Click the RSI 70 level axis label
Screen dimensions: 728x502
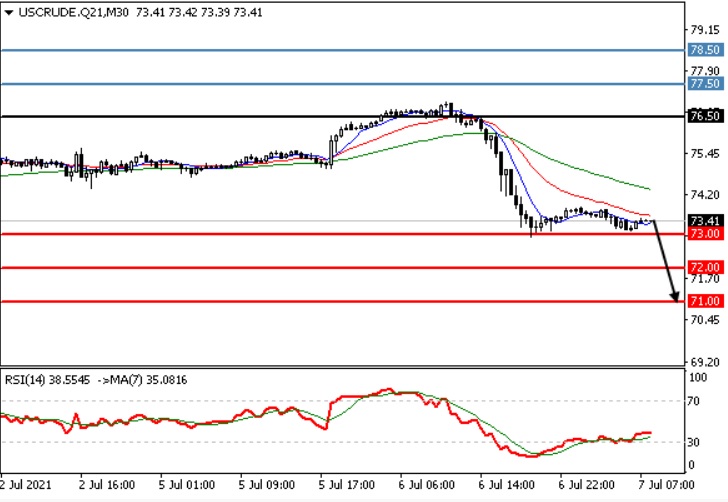point(693,401)
